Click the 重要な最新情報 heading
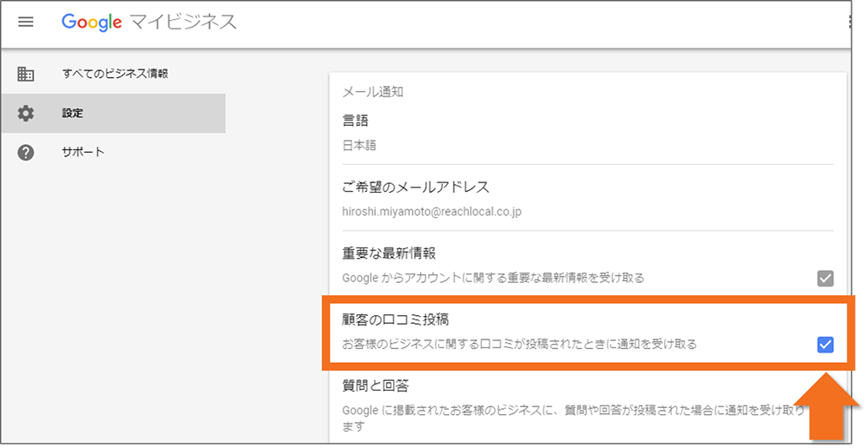Image resolution: width=868 pixels, height=448 pixels. point(389,253)
